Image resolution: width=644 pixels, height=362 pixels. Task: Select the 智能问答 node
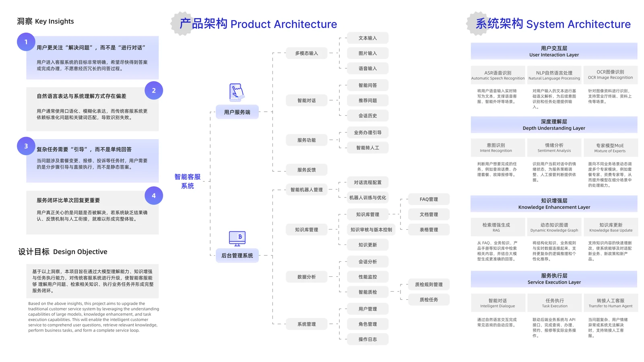(x=367, y=85)
